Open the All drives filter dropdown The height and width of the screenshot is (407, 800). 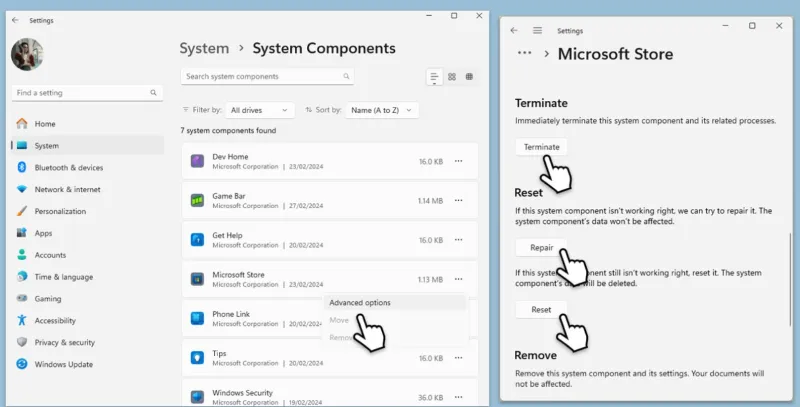pyautogui.click(x=260, y=110)
